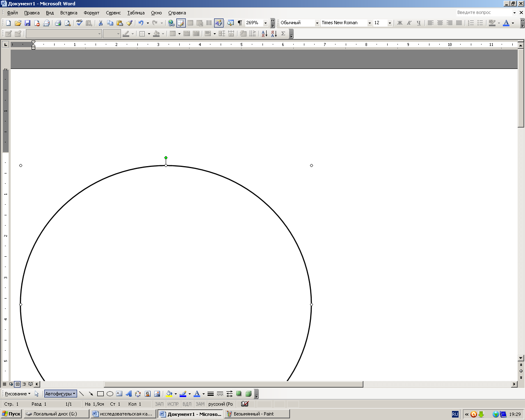Image resolution: width=525 pixels, height=420 pixels.
Task: Select the Line drawing tool
Action: [81, 394]
